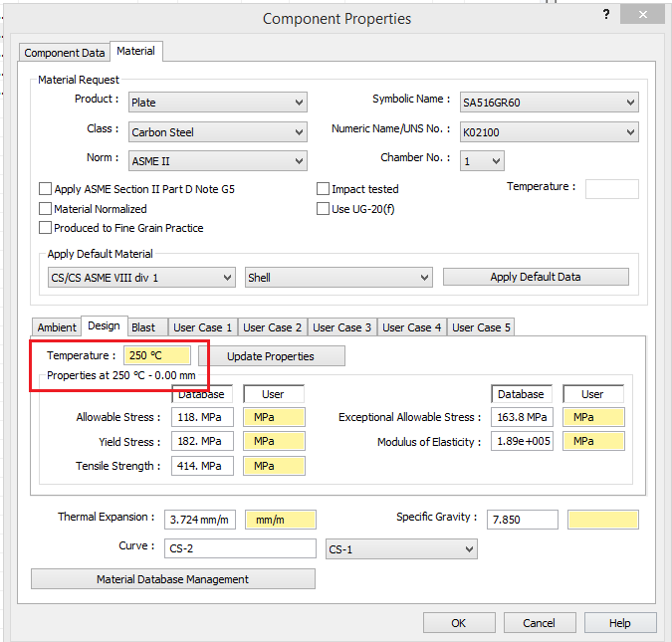Click the help question mark icon
The width and height of the screenshot is (672, 642).
606,15
